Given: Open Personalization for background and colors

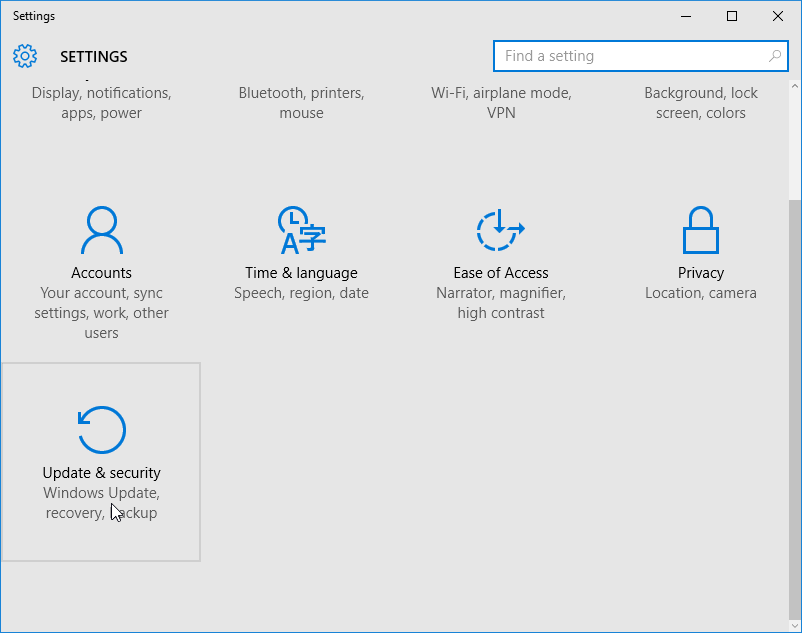Looking at the screenshot, I should 700,102.
